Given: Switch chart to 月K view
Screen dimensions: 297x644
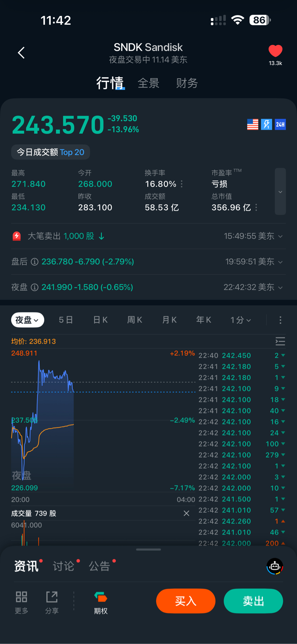Looking at the screenshot, I should tap(169, 320).
